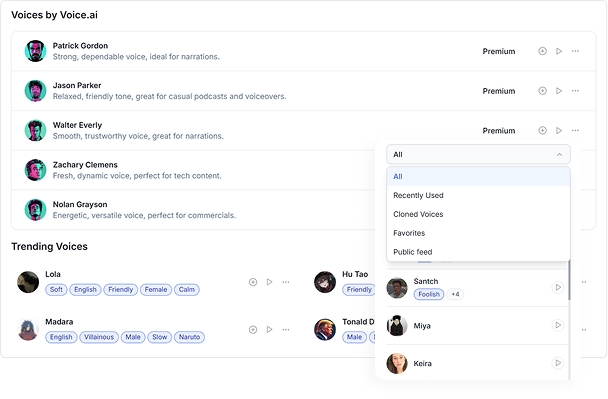Play Lola trending voice sample
Viewport: 608px width, 399px height.
[269, 282]
